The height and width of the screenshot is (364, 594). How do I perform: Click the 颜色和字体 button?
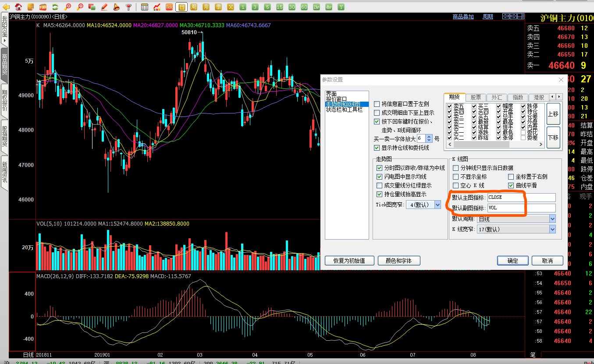pyautogui.click(x=399, y=261)
